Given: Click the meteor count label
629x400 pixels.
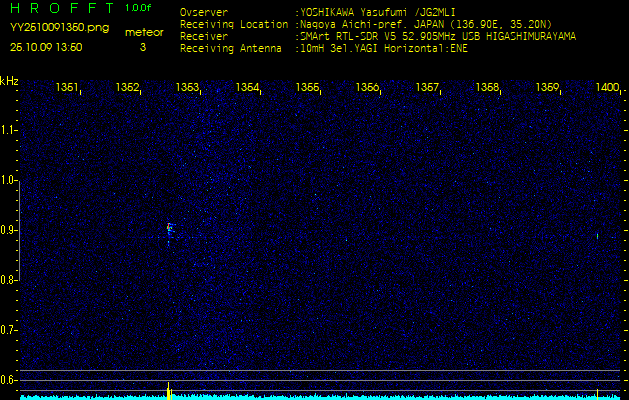Looking at the screenshot, I should [144, 33].
